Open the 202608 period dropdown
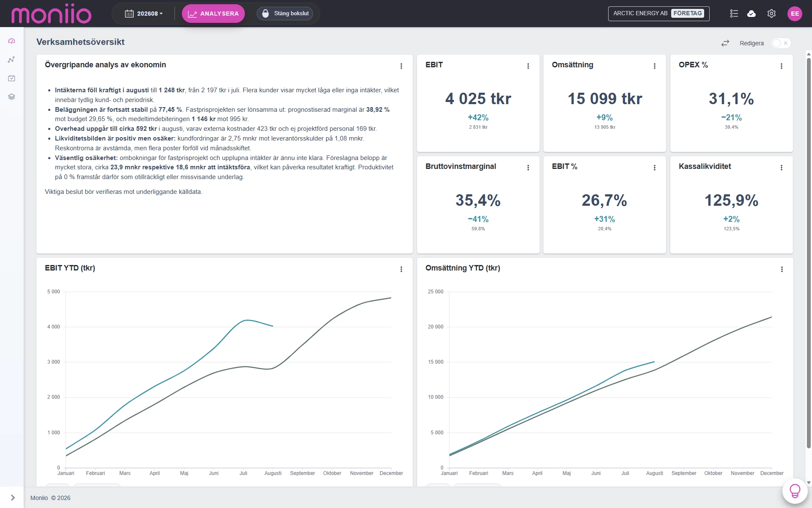812x508 pixels. pos(144,14)
